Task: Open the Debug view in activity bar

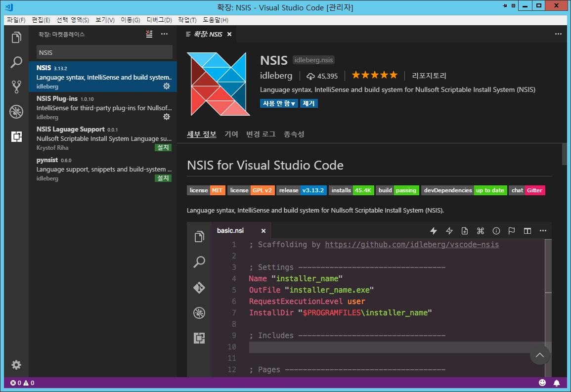Action: click(16, 112)
